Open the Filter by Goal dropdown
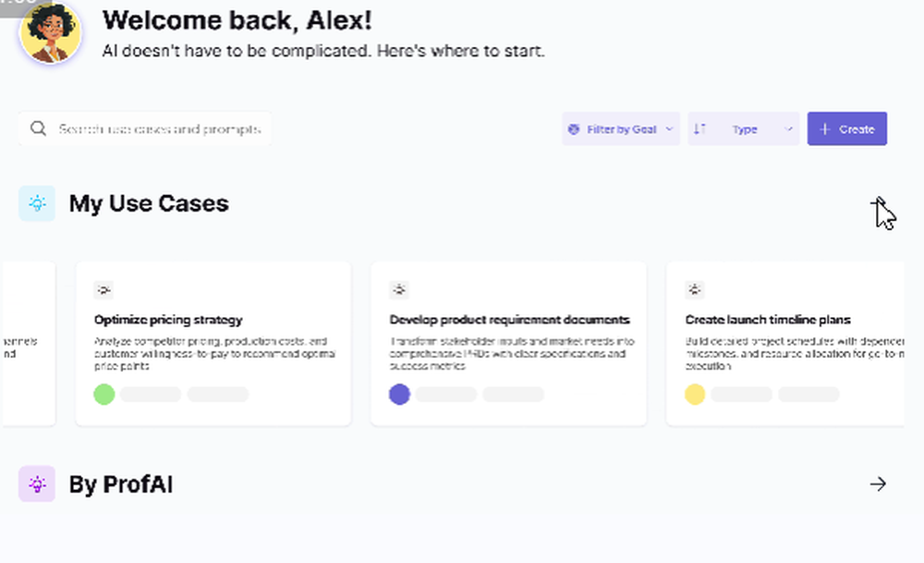The height and width of the screenshot is (563, 924). click(621, 129)
